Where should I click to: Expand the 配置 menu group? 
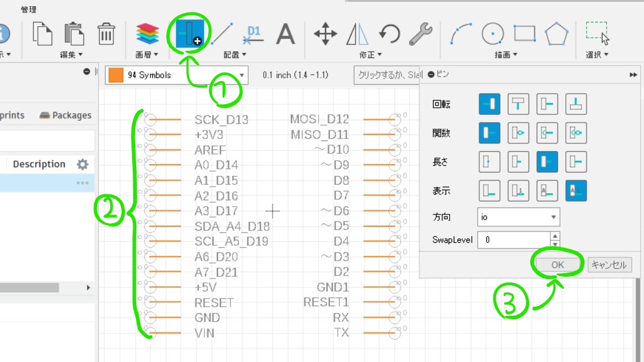pyautogui.click(x=235, y=55)
